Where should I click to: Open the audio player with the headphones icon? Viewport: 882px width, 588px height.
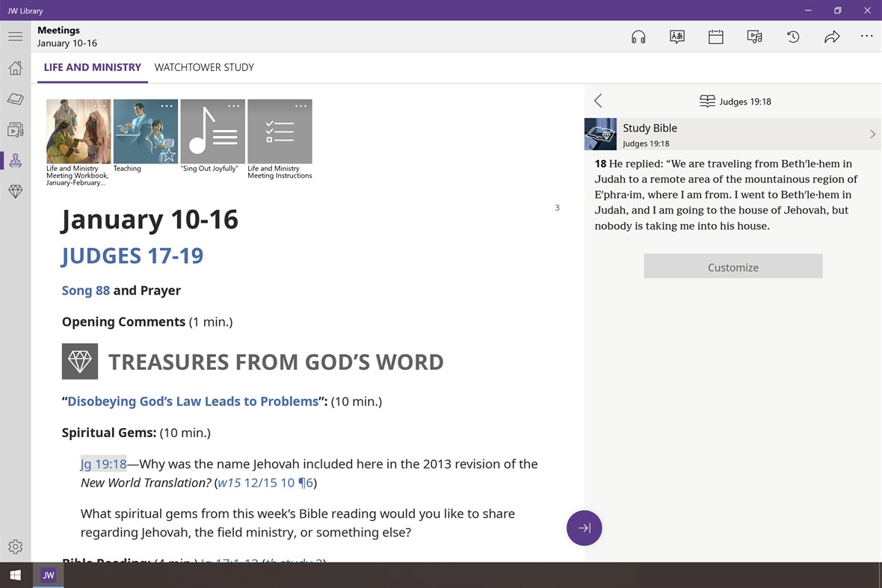(x=638, y=36)
